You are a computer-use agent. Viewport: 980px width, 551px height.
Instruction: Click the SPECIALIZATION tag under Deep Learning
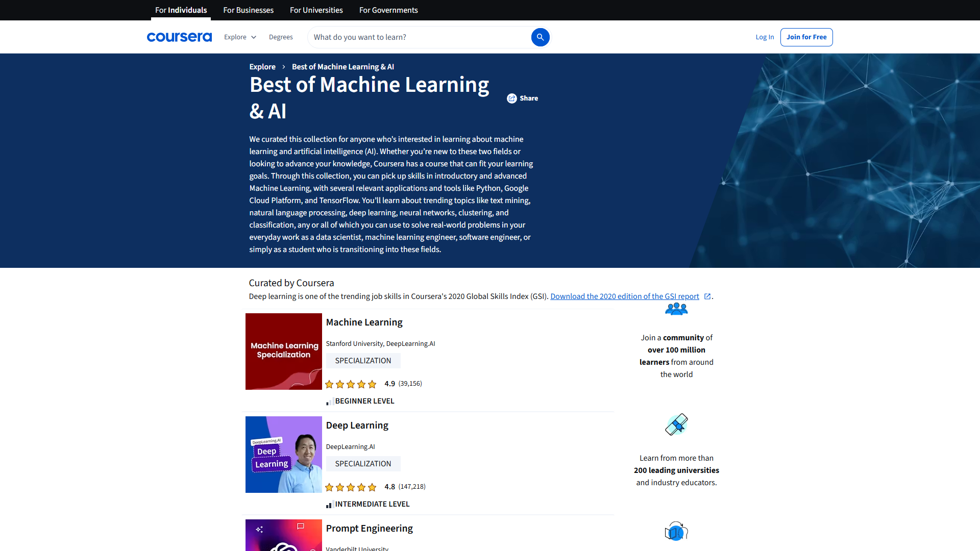pos(363,464)
